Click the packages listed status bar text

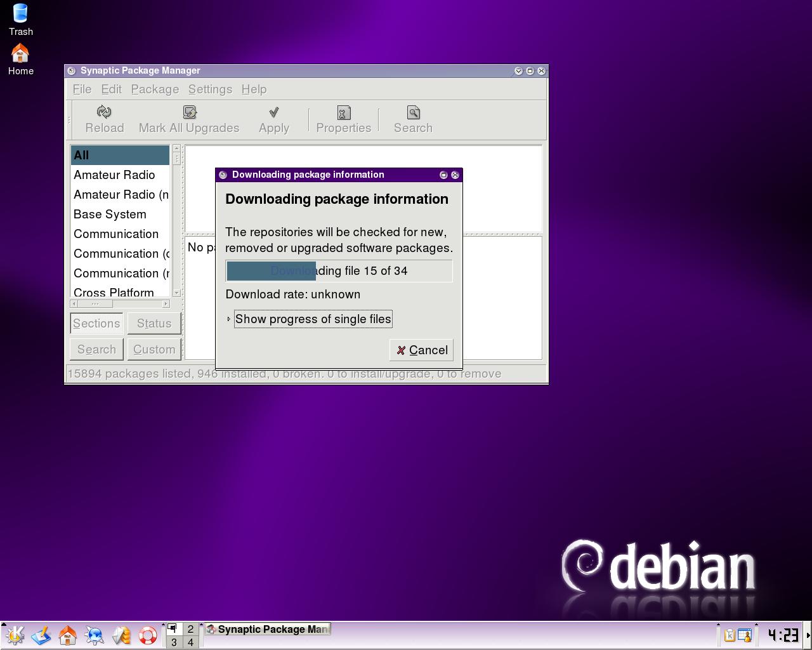click(284, 374)
